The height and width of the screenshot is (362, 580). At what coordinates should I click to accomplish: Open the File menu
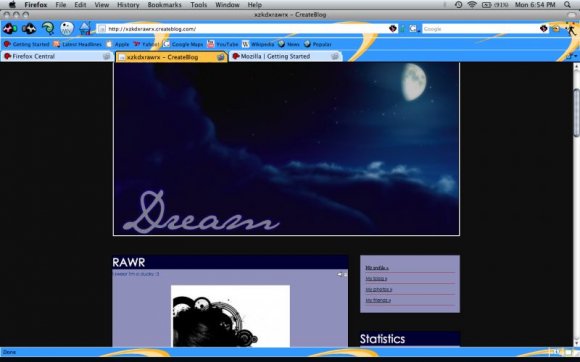tap(61, 5)
